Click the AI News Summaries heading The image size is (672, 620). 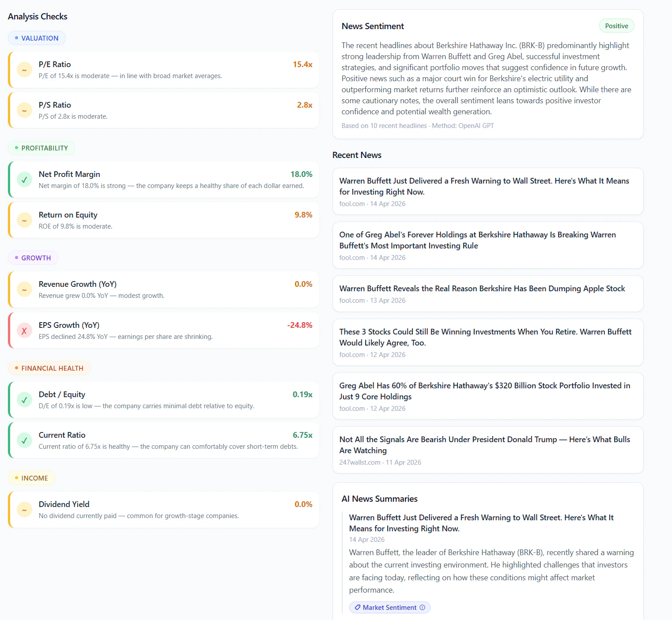pyautogui.click(x=379, y=499)
